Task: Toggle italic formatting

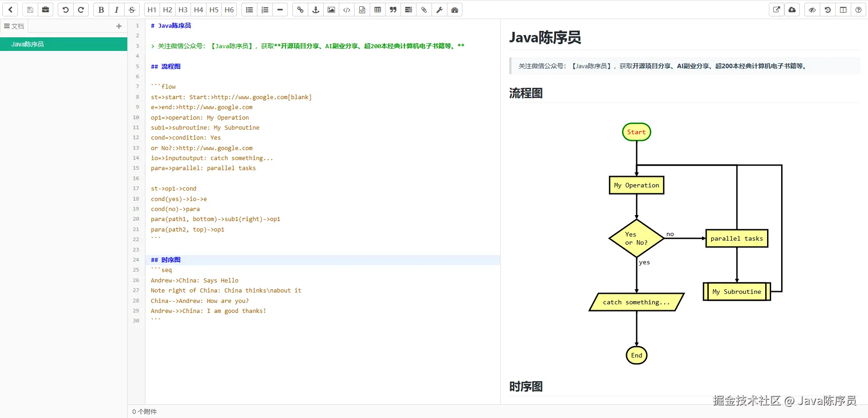Action: (116, 10)
